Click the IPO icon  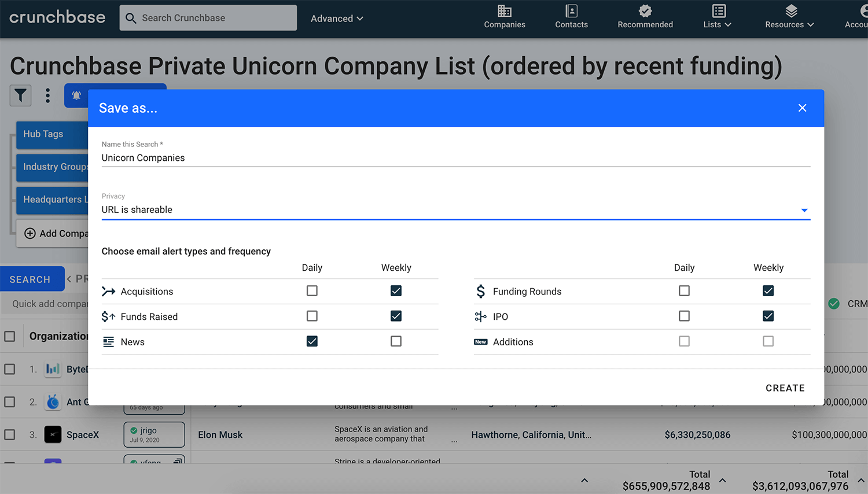coord(480,316)
